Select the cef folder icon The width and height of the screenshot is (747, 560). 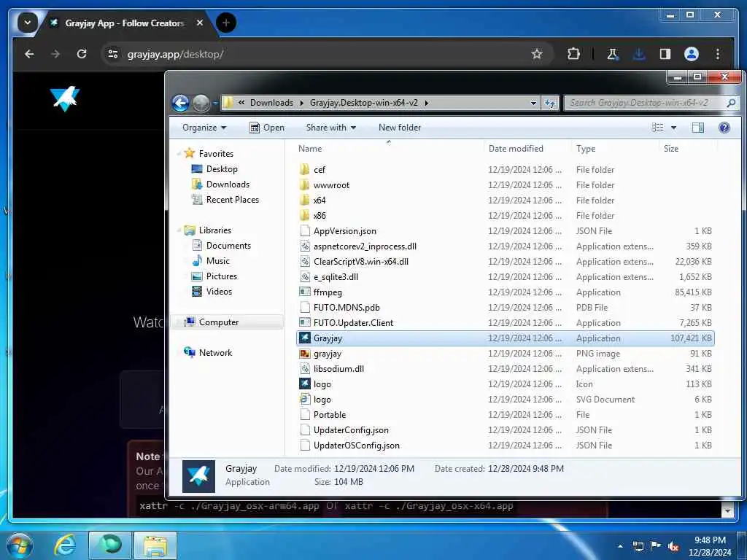coord(305,169)
